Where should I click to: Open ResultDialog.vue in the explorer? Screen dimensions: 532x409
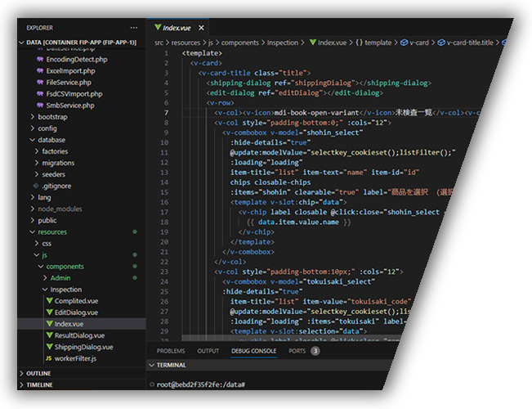(x=80, y=335)
